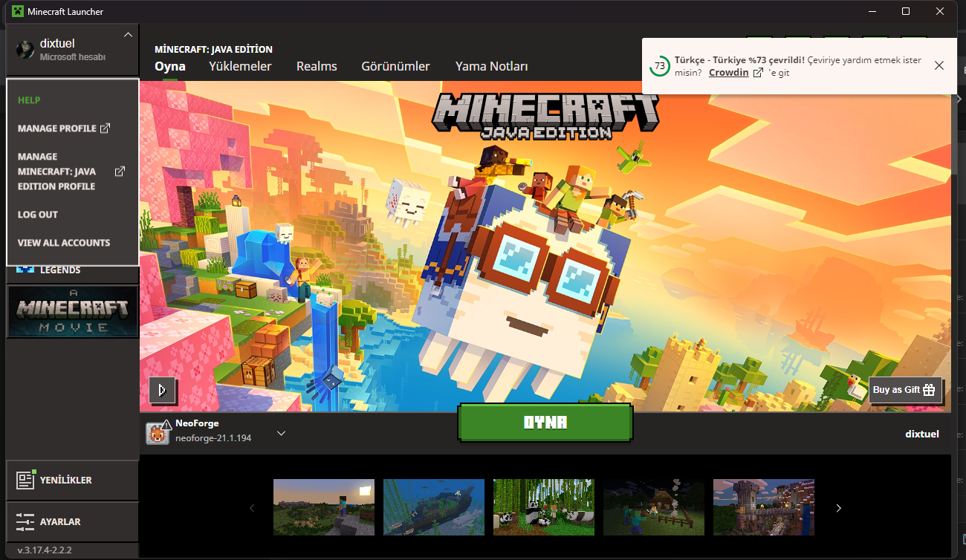Open the HELP menu entry

click(29, 100)
